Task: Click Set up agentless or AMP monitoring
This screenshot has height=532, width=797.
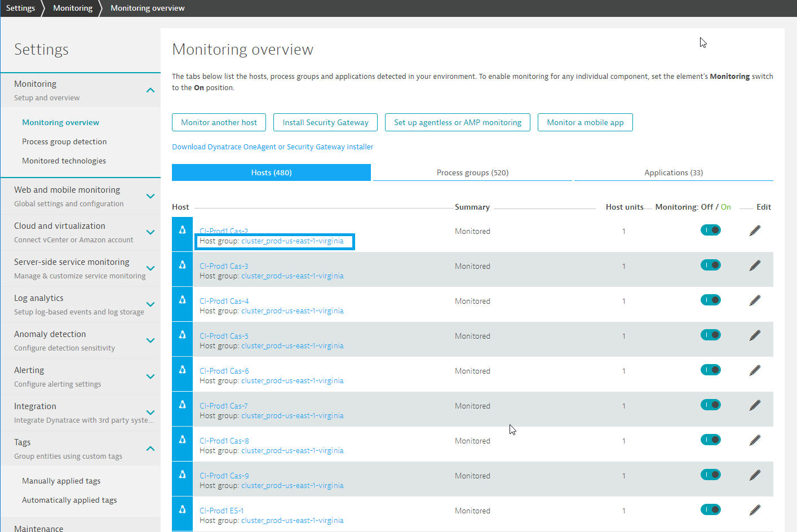Action: (458, 122)
